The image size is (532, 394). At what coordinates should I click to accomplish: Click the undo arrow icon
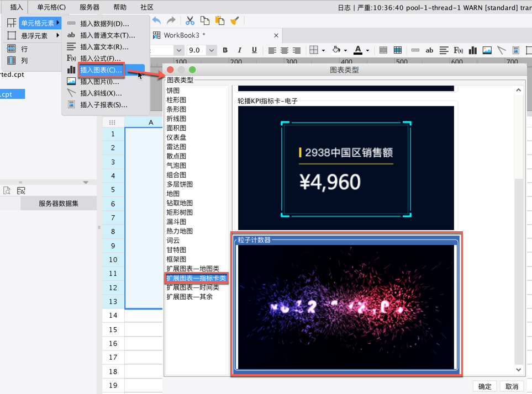(x=156, y=20)
